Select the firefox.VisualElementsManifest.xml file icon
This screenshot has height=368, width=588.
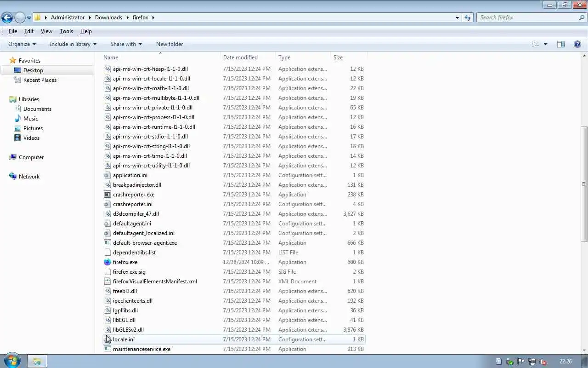pos(107,282)
